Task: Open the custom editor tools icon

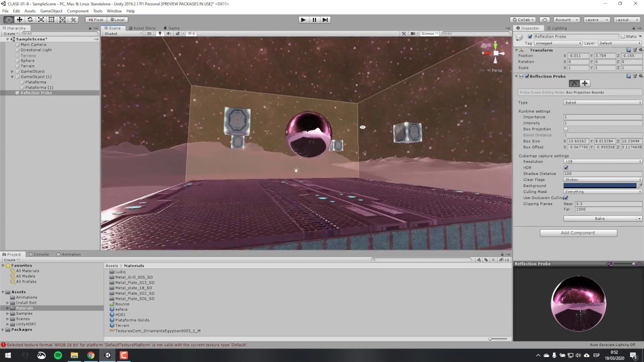Action: point(73,20)
